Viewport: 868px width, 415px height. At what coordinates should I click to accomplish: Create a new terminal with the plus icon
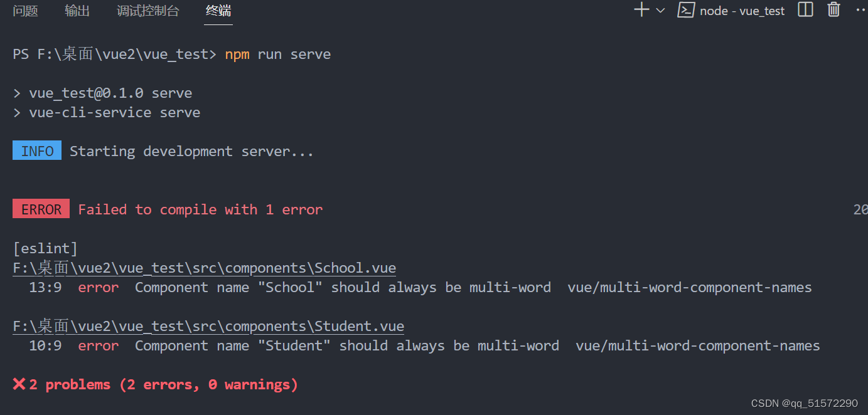coord(640,10)
